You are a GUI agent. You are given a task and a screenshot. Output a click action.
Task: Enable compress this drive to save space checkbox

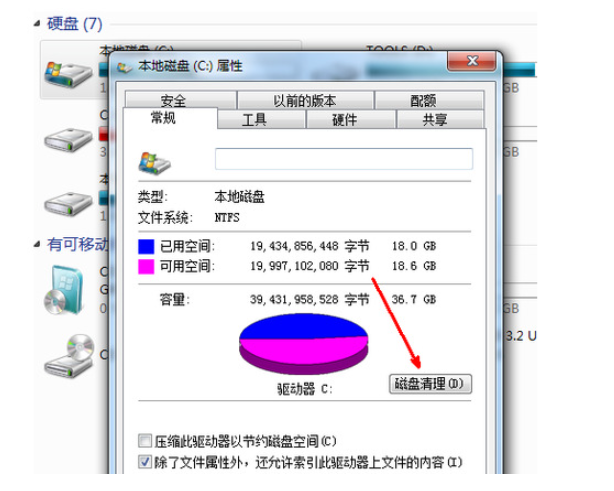pos(145,440)
